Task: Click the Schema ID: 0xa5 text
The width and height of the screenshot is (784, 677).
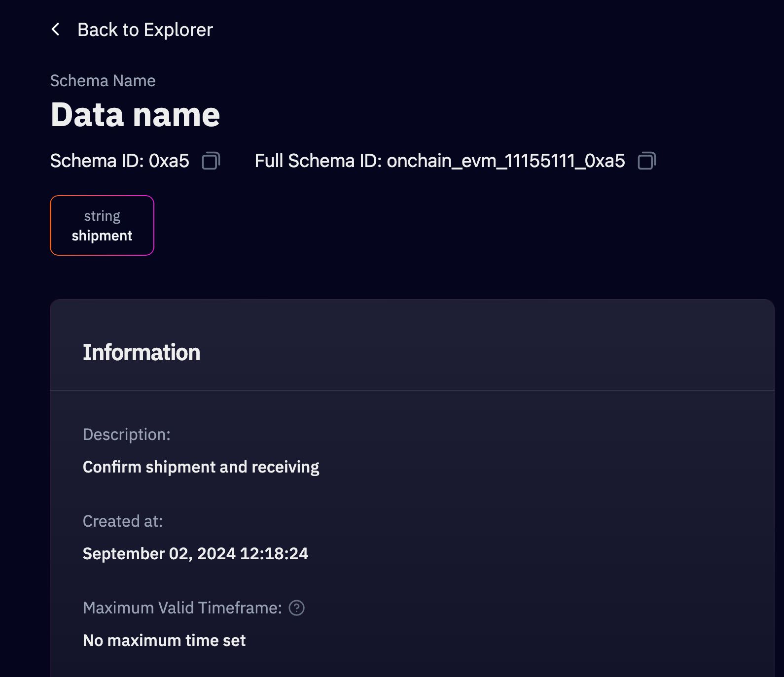Action: click(120, 161)
